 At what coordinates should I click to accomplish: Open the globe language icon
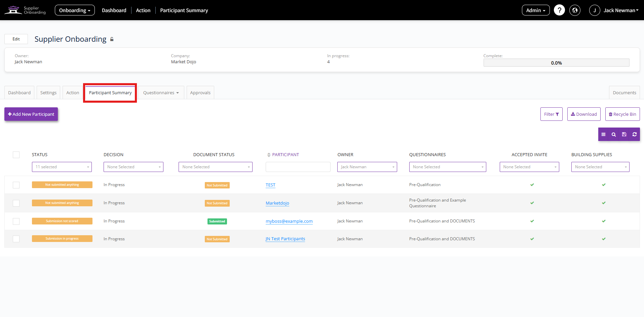[575, 10]
